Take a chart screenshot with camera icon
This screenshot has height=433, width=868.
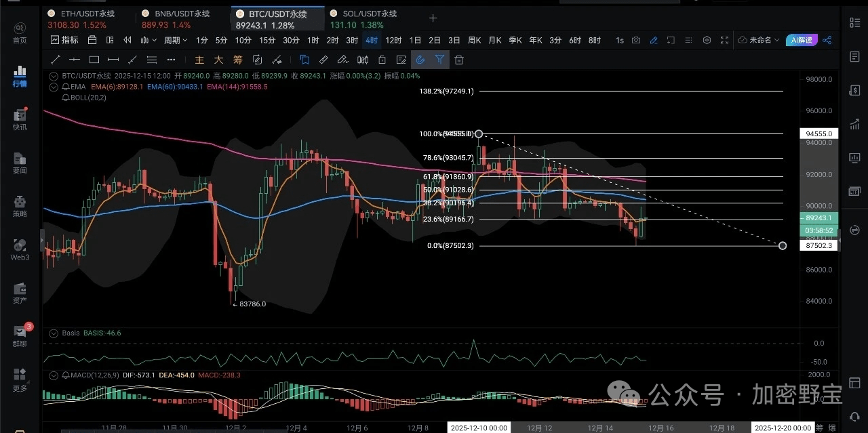click(x=635, y=40)
